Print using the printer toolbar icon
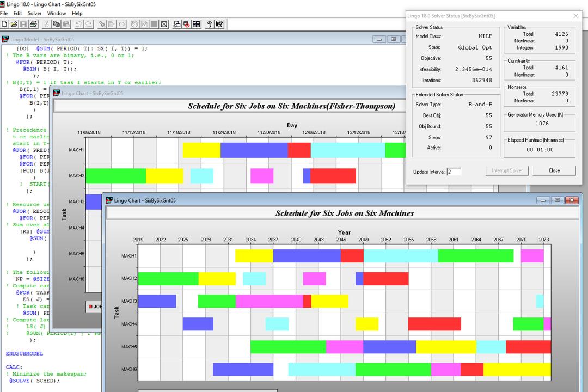 click(33, 24)
